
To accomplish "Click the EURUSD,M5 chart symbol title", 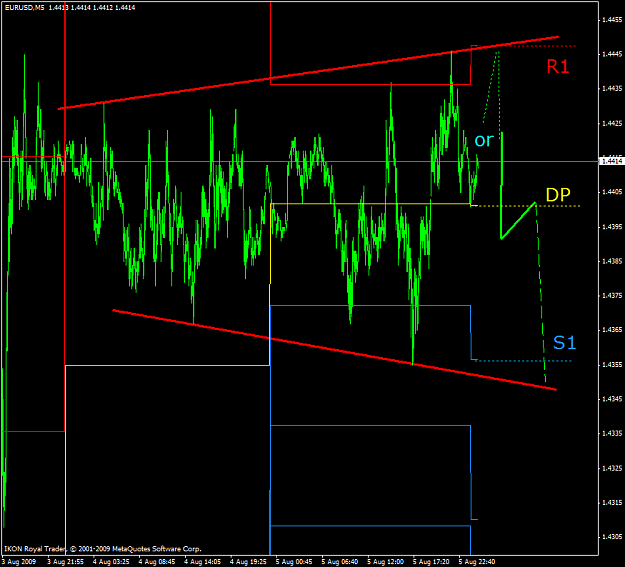I will (25, 8).
